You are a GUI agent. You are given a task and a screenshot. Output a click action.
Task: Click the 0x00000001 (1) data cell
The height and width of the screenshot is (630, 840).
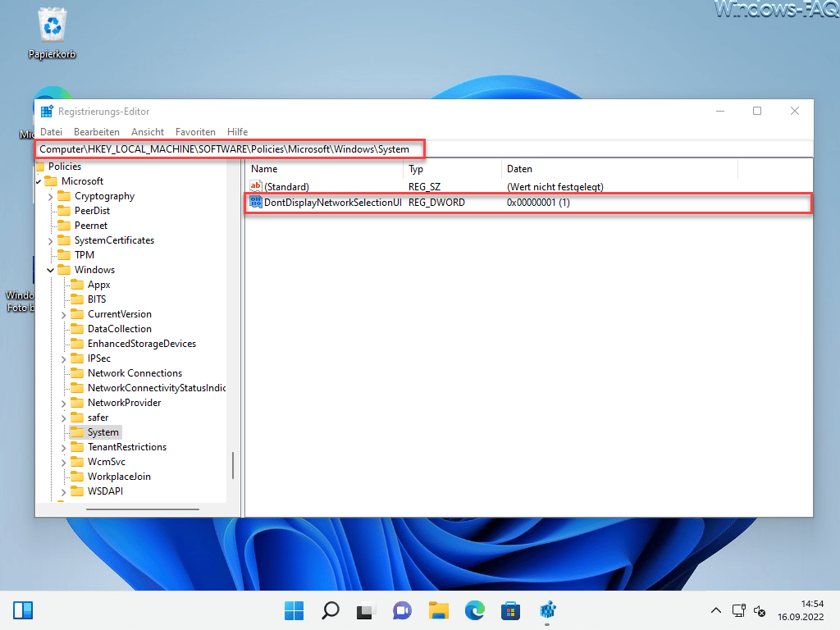pos(538,203)
